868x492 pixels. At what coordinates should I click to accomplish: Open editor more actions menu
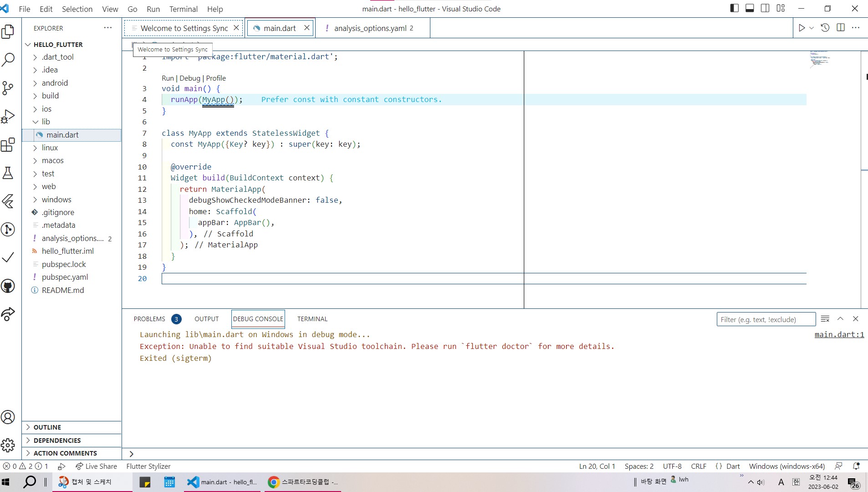point(856,28)
